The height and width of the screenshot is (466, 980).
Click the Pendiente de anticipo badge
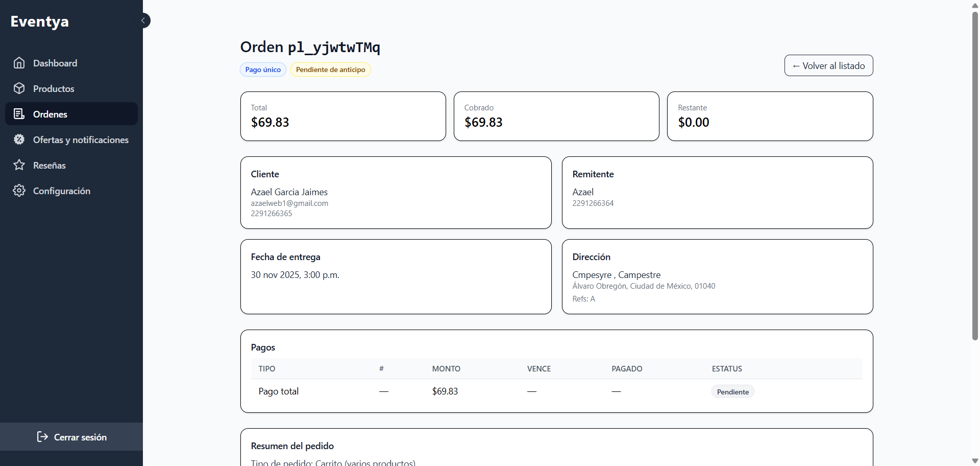tap(330, 69)
